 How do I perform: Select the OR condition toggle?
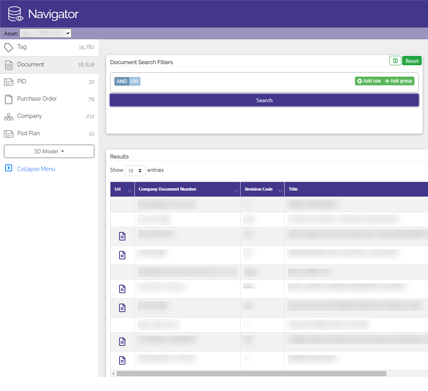[135, 81]
